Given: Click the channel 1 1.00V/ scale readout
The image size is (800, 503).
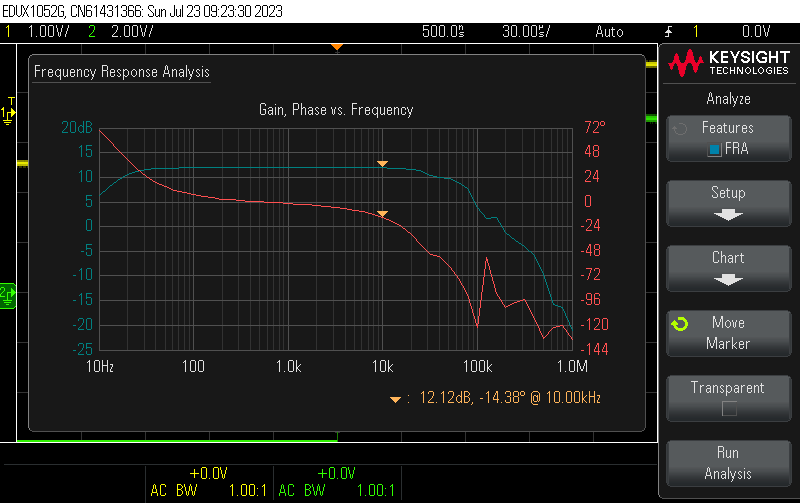Looking at the screenshot, I should click(x=46, y=31).
